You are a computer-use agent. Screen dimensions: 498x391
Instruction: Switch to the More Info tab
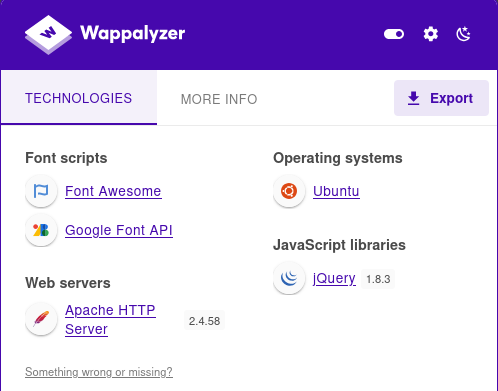pyautogui.click(x=219, y=99)
